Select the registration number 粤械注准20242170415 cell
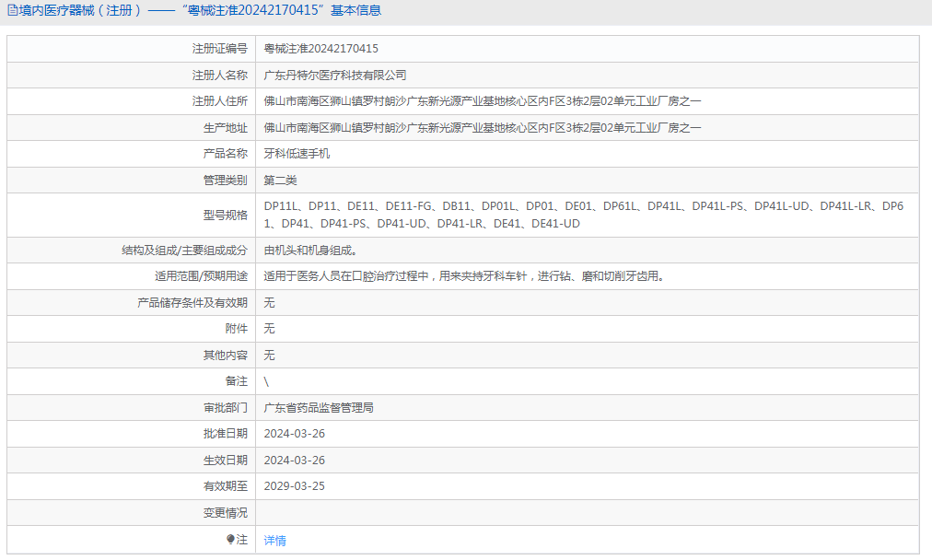 coord(321,49)
